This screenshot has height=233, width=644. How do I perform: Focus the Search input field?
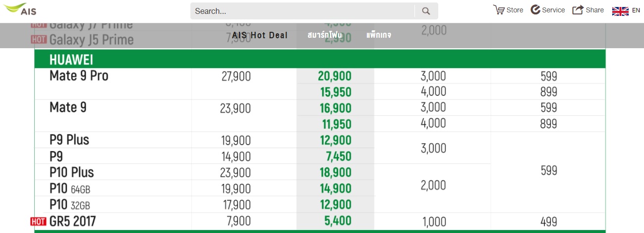coord(302,11)
